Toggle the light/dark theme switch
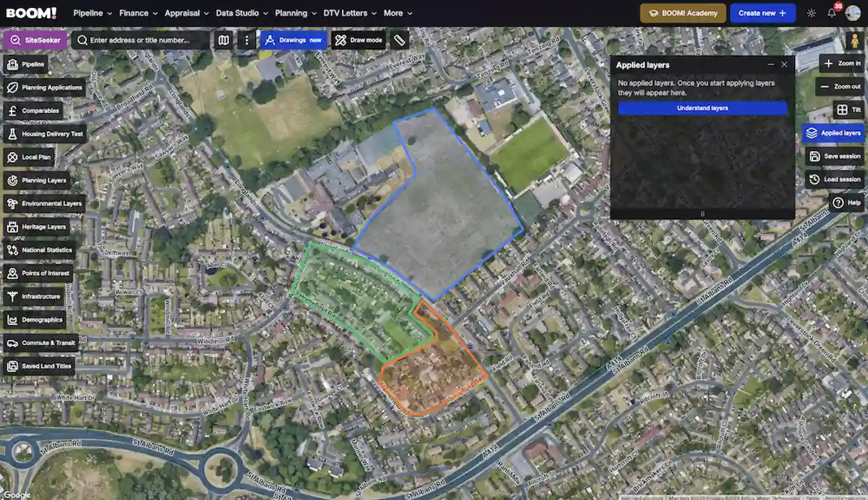 (x=811, y=12)
